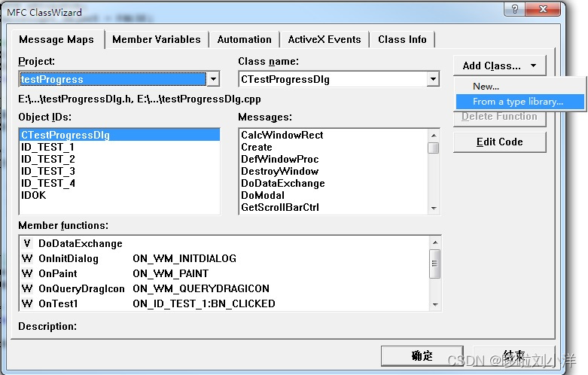Select OnTest1 member function row

pos(224,303)
